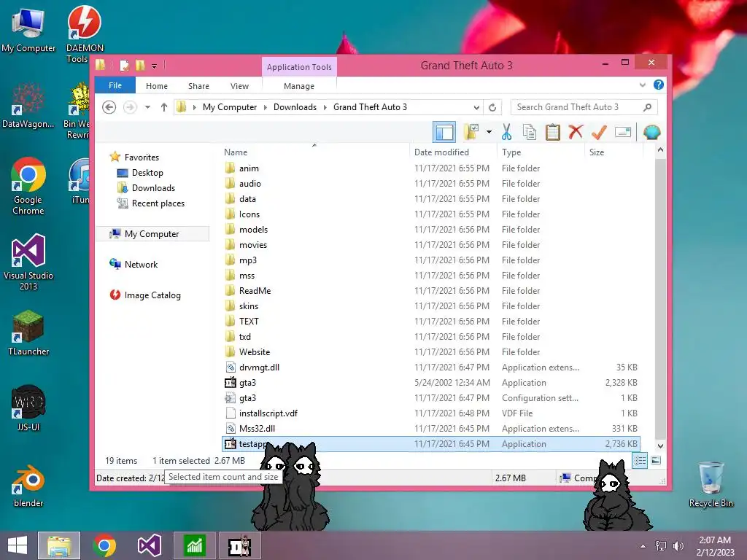
Task: Expand arrow after My Computer breadcrumb
Action: (266, 107)
